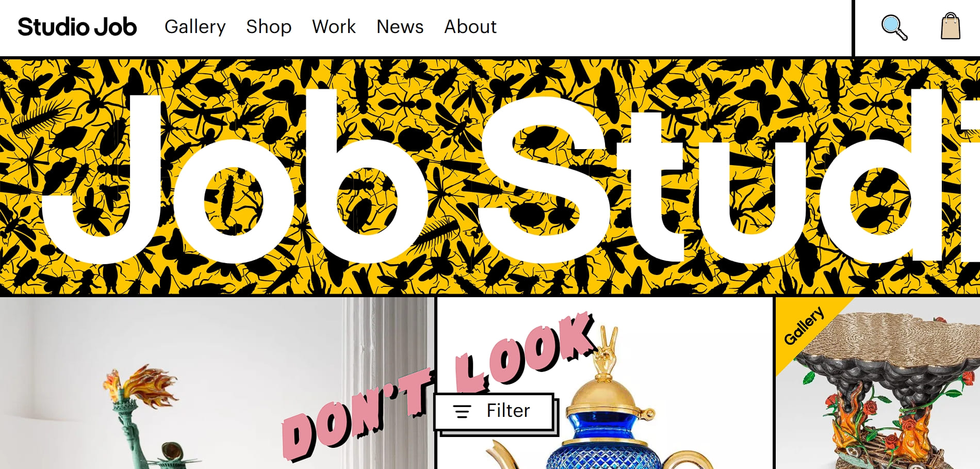Viewport: 980px width, 469px height.
Task: Navigate to News
Action: pos(400,27)
